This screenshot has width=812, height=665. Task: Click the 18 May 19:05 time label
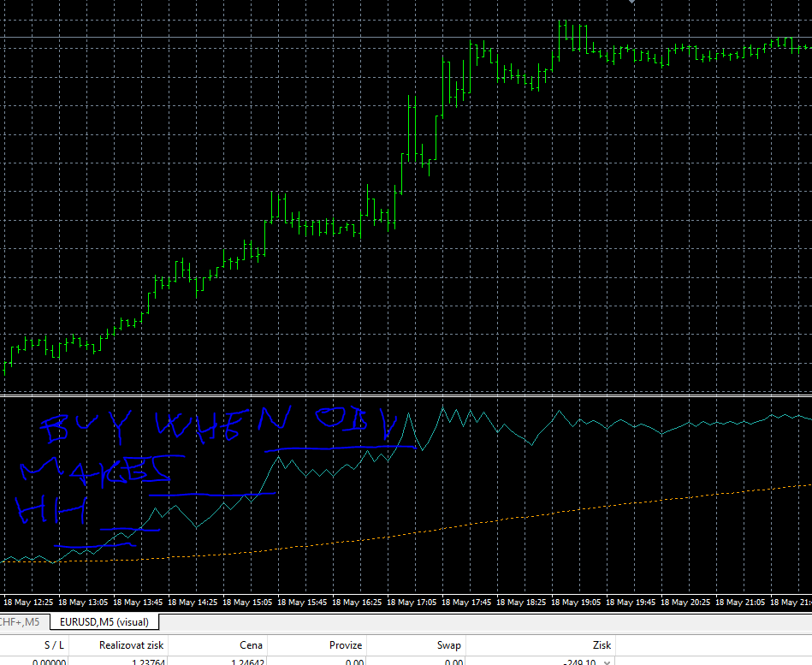(576, 603)
